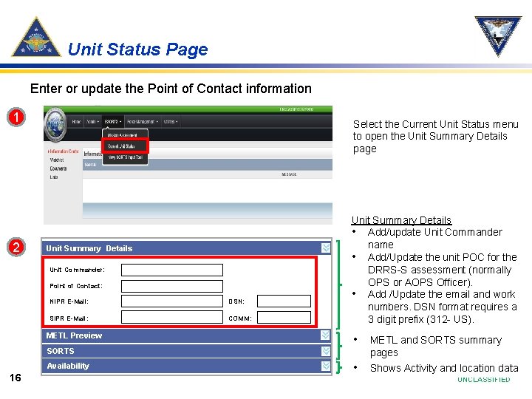Open the ESORTS dropdown menu
Viewport: 532px width, 399px height.
[x=112, y=121]
